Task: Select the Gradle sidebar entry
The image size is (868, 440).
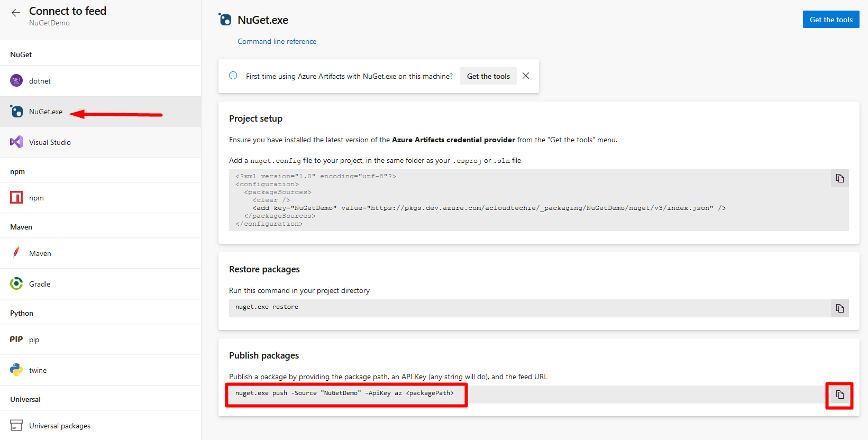Action: click(100, 284)
